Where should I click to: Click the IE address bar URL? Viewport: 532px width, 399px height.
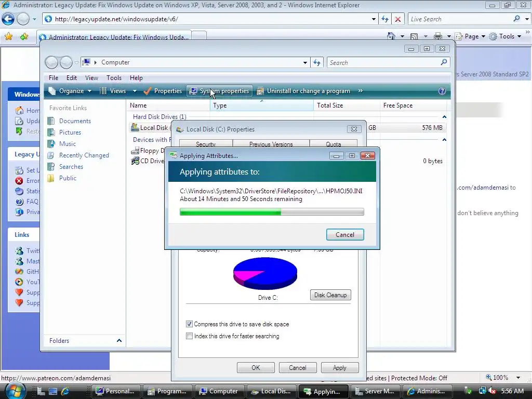tap(116, 19)
